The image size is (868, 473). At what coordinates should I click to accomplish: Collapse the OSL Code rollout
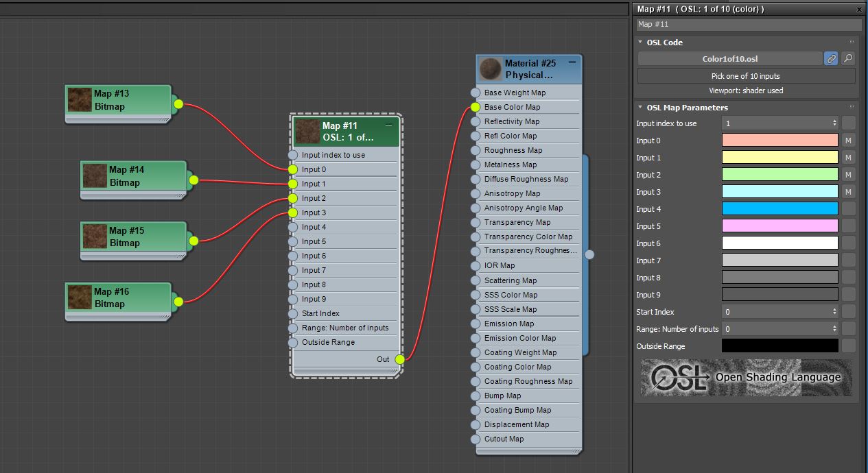(x=640, y=43)
